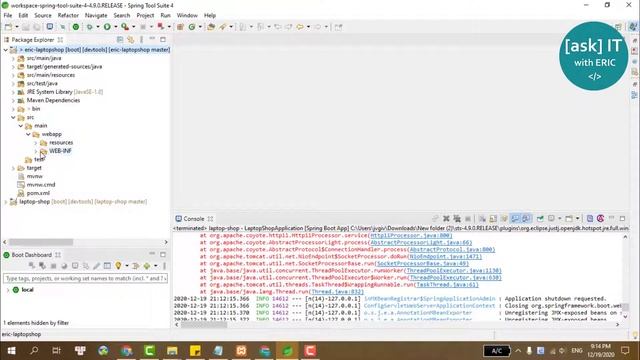Expand the laptop-shop project node

[x=6, y=202]
